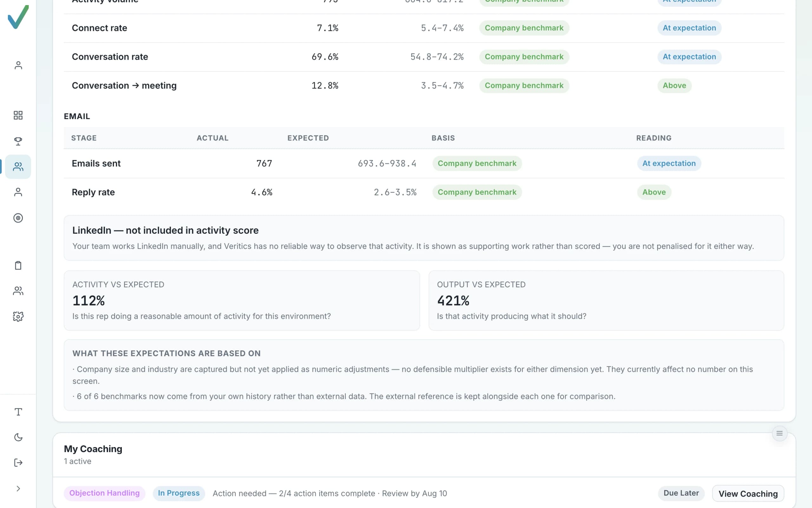Click the 767 emails sent value
The image size is (812, 508).
pyautogui.click(x=265, y=164)
